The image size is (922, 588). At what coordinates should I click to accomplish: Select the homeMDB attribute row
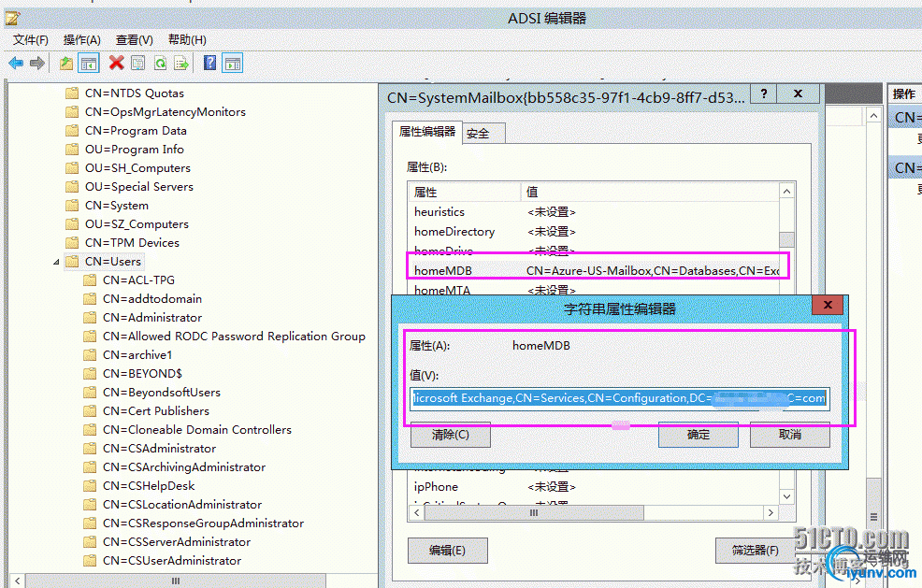tap(594, 270)
